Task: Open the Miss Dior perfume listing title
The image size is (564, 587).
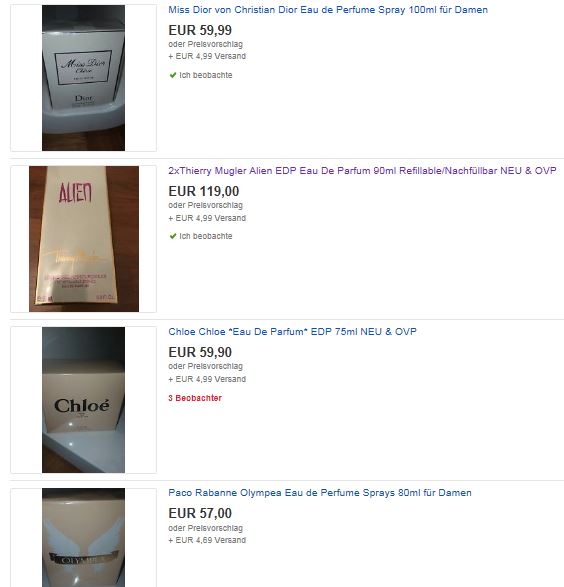Action: pos(328,10)
